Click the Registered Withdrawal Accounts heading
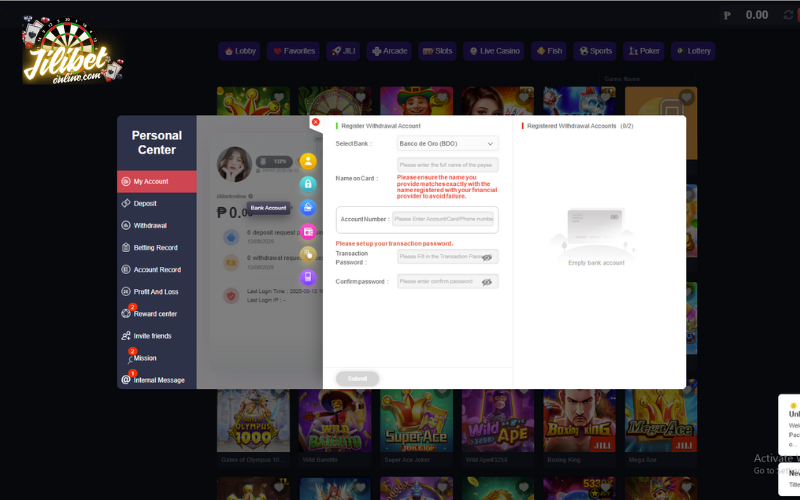 tap(580, 126)
